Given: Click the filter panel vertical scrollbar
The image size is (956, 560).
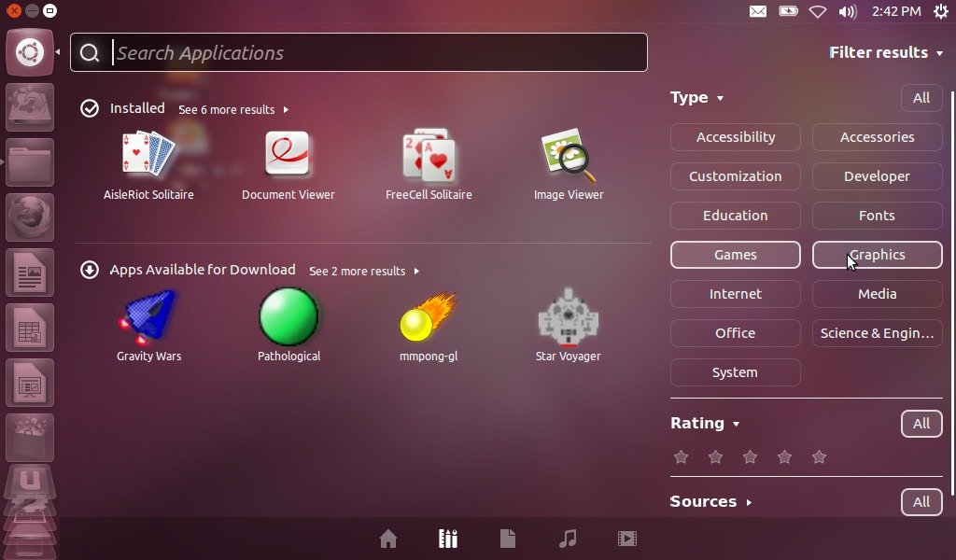Looking at the screenshot, I should tap(951, 292).
